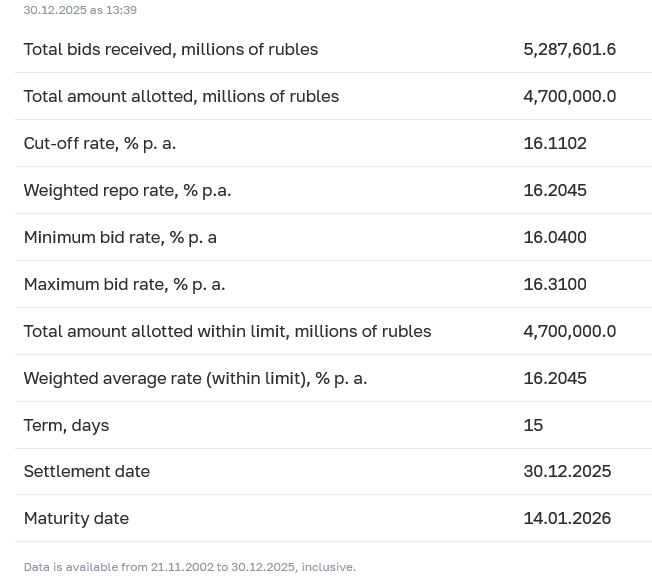The image size is (652, 586).
Task: Click the 30.12.2025 13:39 timestamp at top
Action: (80, 10)
